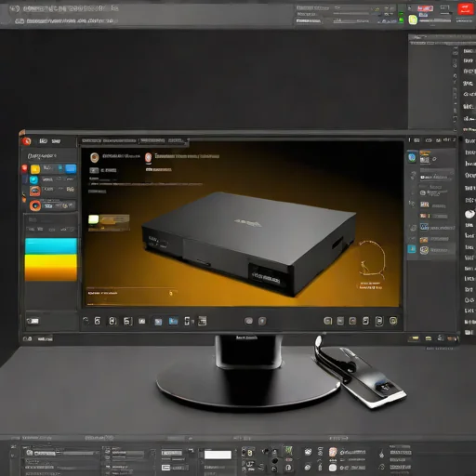Image resolution: width=476 pixels, height=476 pixels.
Task: Click the black circle icon in the outer bottom panel
Action: click(275, 461)
